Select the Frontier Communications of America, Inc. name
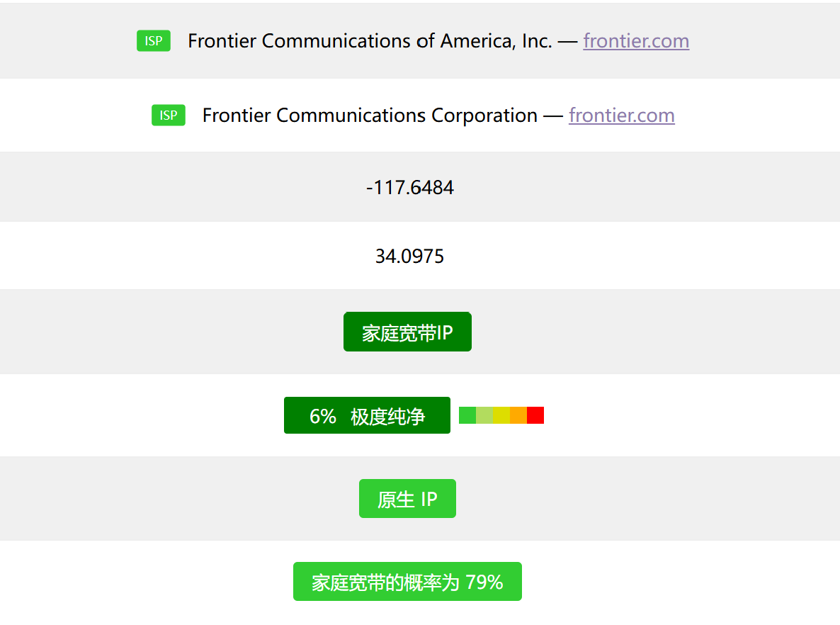Screen dimensions: 840x625 coord(370,41)
